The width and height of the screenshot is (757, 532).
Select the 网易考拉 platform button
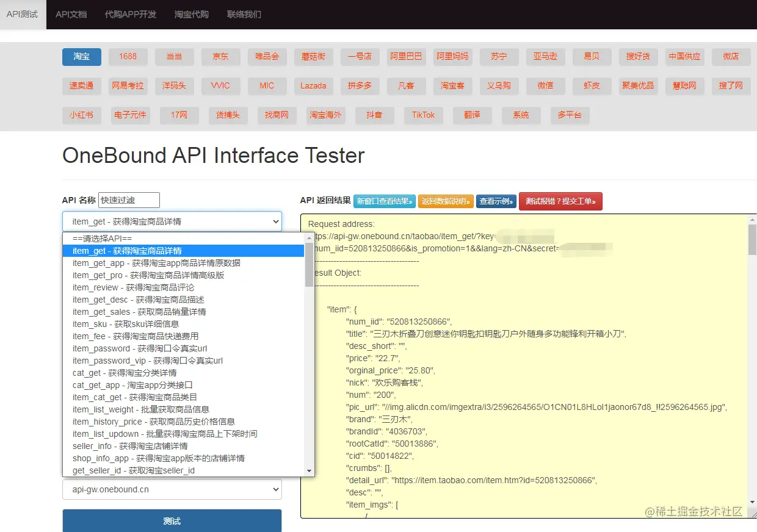(x=128, y=86)
